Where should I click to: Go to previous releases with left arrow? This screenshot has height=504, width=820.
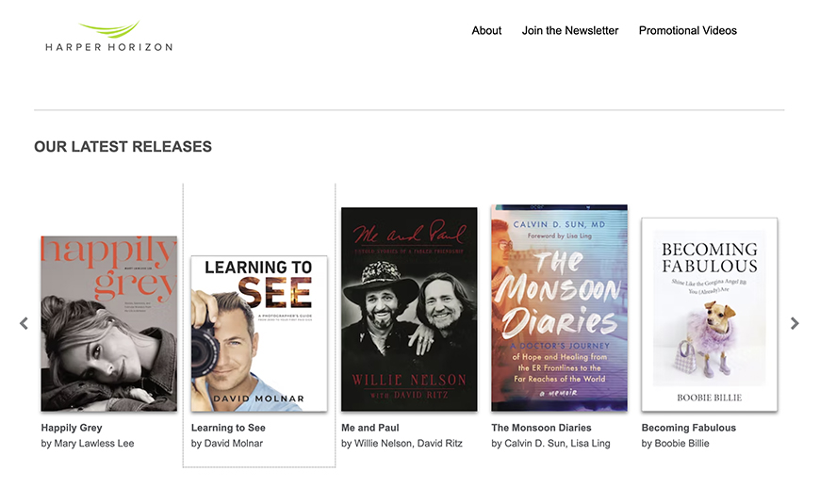[x=25, y=324]
